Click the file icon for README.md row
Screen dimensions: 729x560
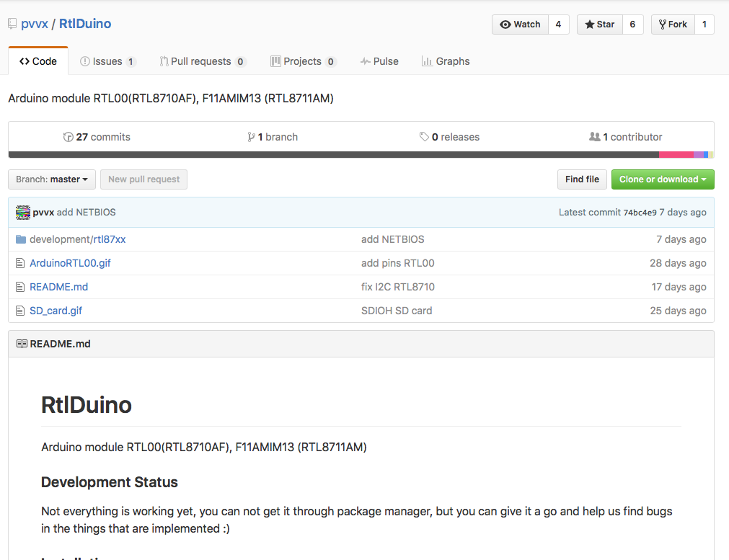[20, 287]
